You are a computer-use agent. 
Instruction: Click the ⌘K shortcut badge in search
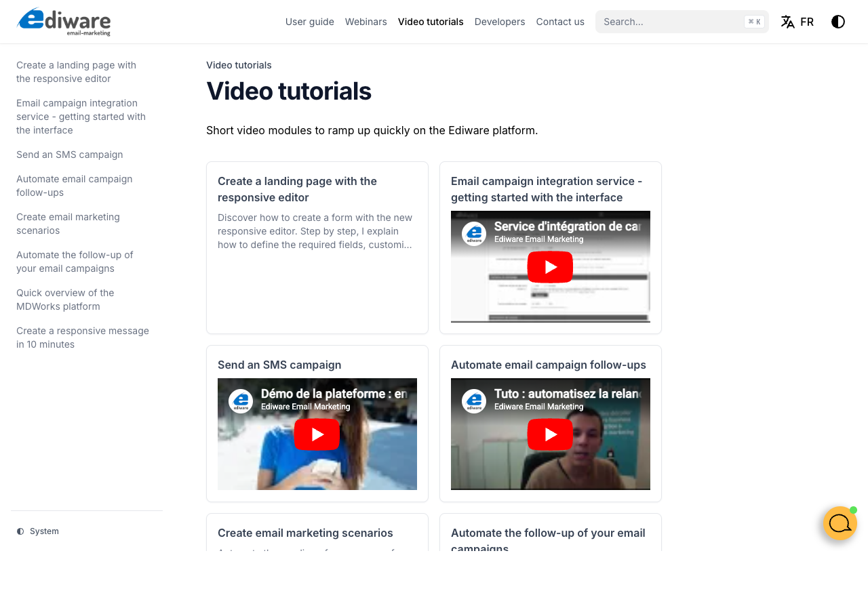(754, 22)
